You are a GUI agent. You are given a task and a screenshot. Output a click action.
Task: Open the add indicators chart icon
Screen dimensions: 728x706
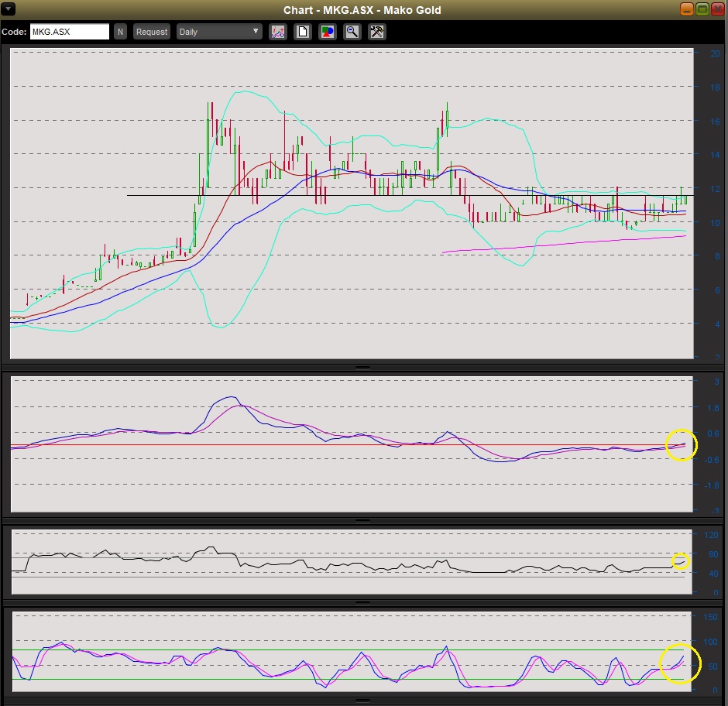(x=278, y=32)
